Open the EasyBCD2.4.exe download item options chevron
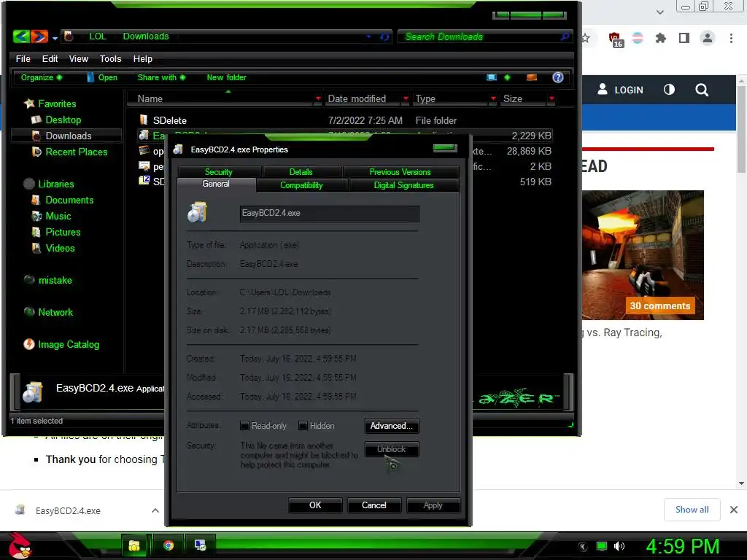The width and height of the screenshot is (747, 560). [x=155, y=510]
